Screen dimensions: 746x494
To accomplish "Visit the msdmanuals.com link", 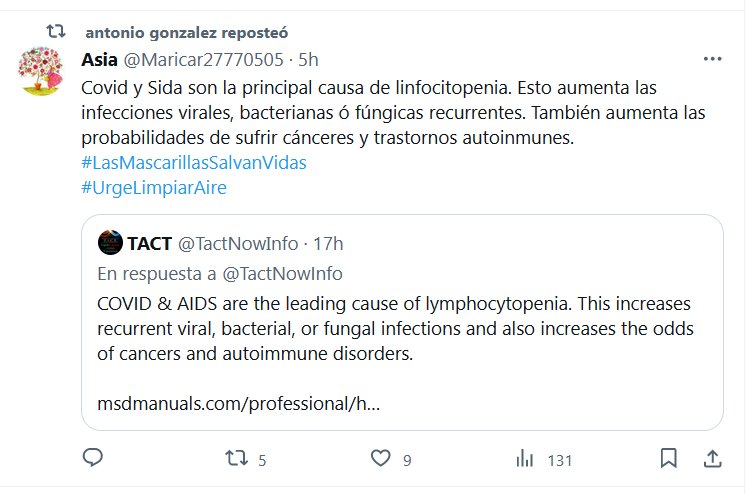I will (x=238, y=404).
